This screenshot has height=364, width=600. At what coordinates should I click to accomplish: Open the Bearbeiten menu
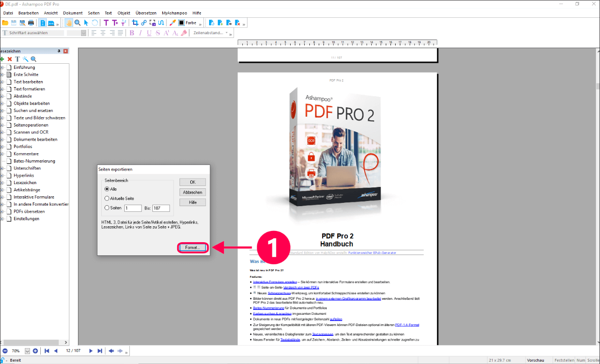(29, 13)
